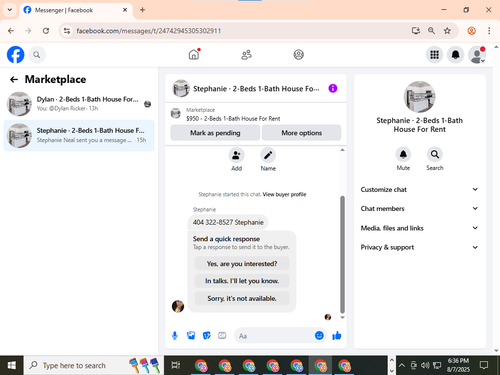Edit chat Name pencil icon
500x375 pixels.
(268, 155)
